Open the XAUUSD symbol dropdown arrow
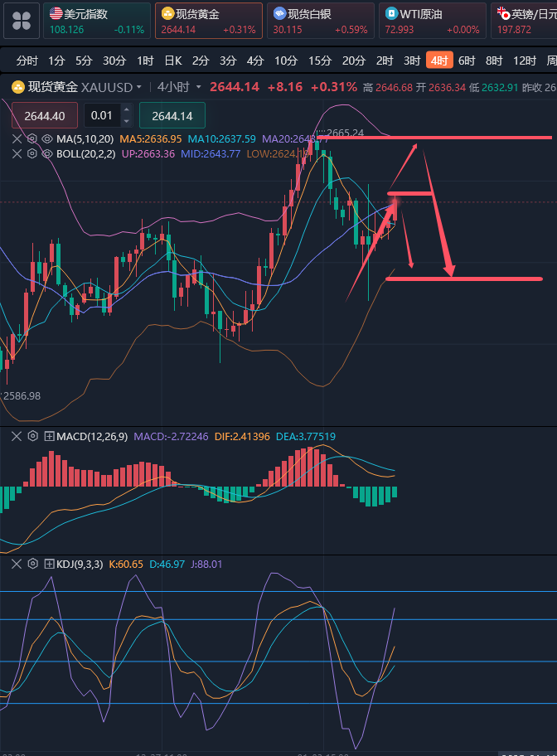 139,87
